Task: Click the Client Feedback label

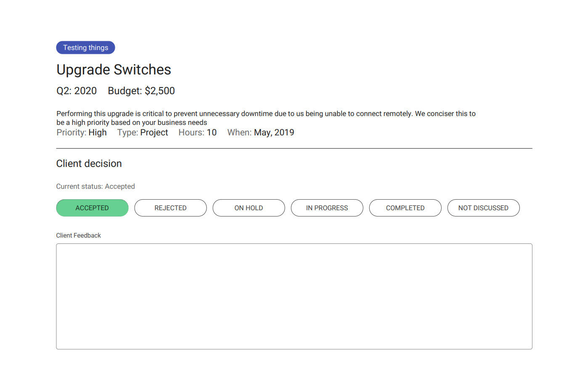Action: coord(79,235)
